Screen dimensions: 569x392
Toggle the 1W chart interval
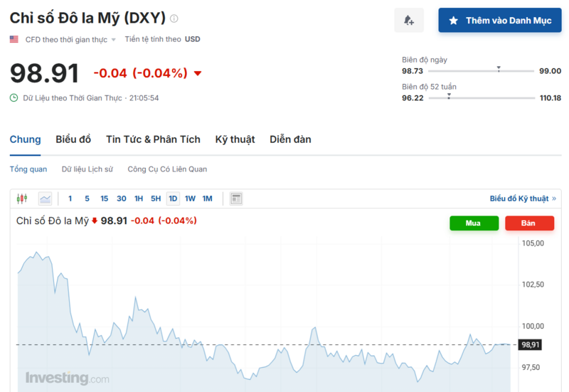(190, 198)
